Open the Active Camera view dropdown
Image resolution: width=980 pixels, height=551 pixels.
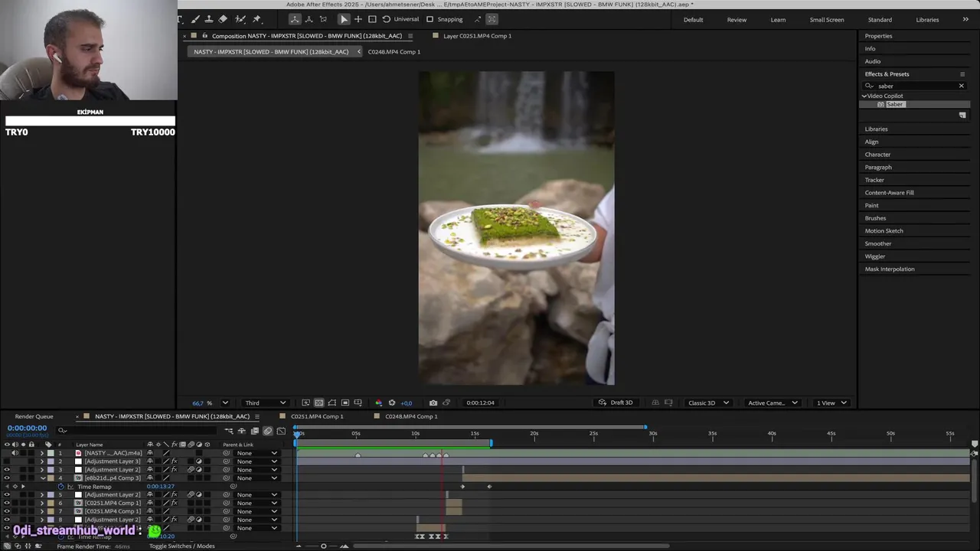coord(773,403)
